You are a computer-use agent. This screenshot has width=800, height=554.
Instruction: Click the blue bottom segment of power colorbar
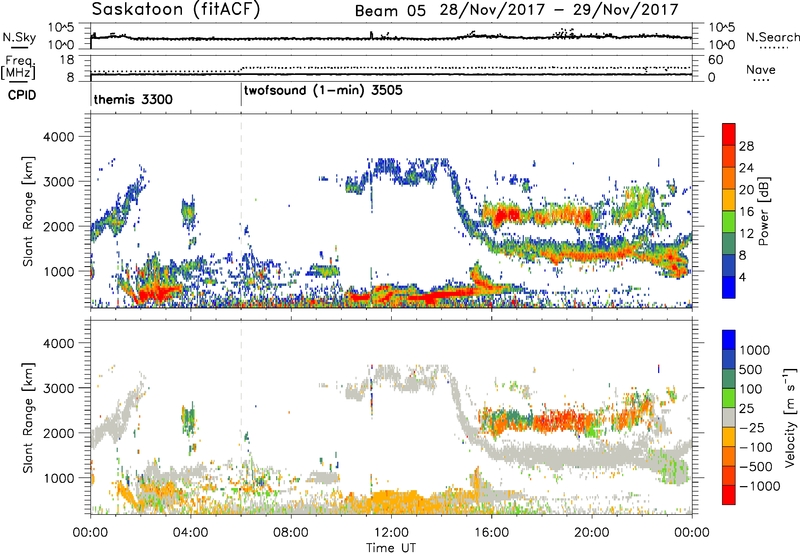point(729,287)
